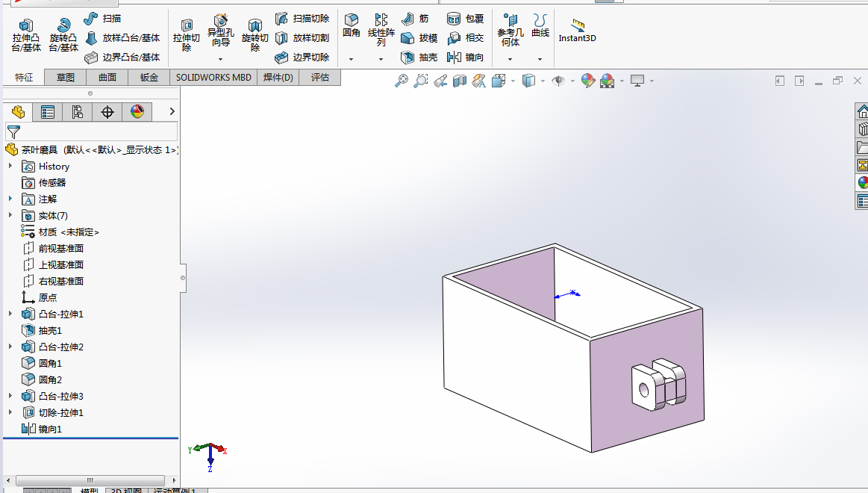Image resolution: width=868 pixels, height=493 pixels.
Task: Select the 抽壳 shell tool
Action: click(419, 57)
